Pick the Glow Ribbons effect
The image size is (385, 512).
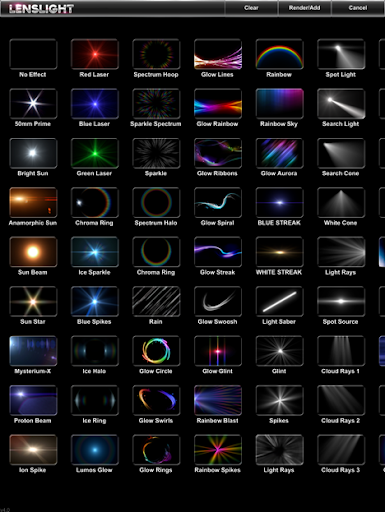click(218, 153)
